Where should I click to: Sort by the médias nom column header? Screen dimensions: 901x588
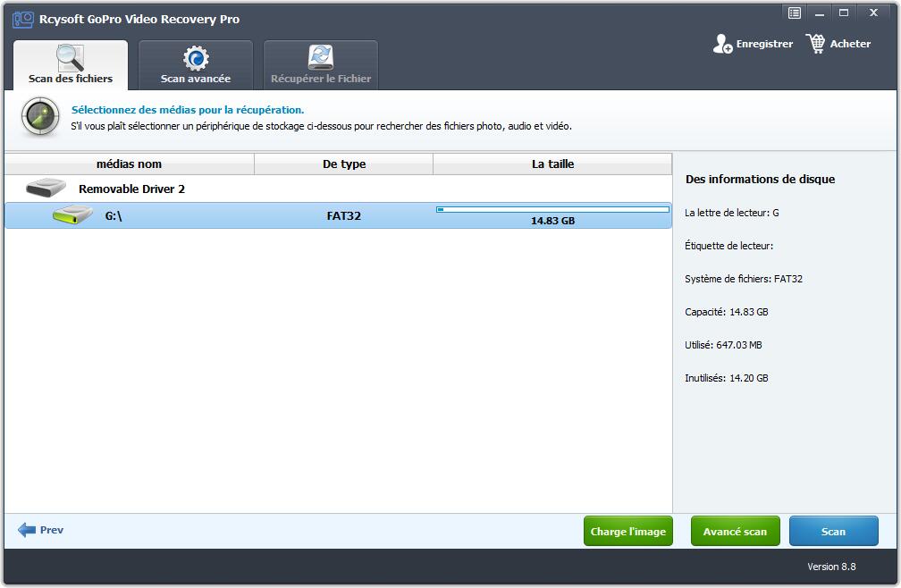tap(129, 164)
